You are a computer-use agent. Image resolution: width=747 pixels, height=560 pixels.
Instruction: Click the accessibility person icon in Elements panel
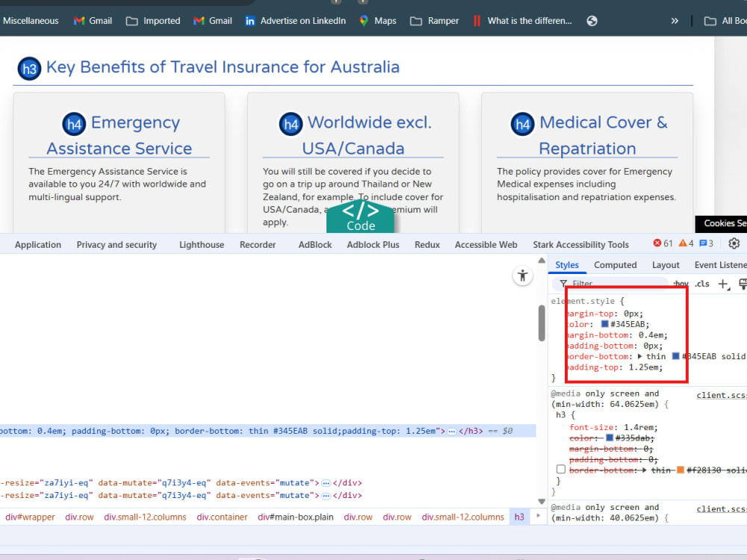523,276
